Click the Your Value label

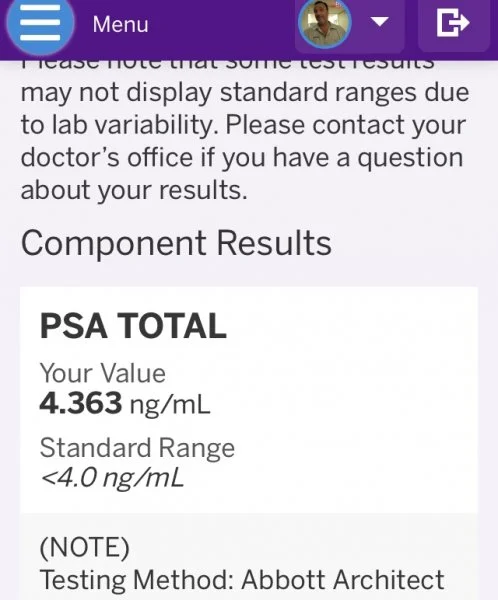click(x=103, y=373)
